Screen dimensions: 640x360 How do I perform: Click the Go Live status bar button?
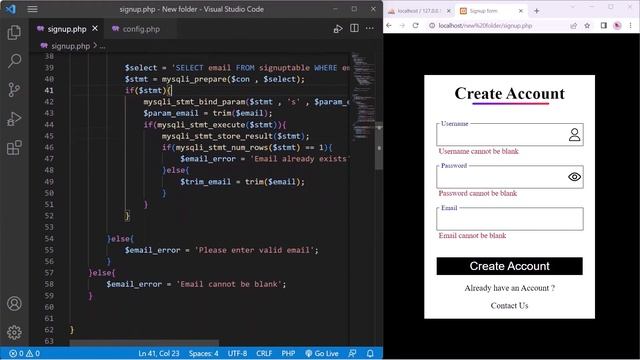tap(322, 353)
